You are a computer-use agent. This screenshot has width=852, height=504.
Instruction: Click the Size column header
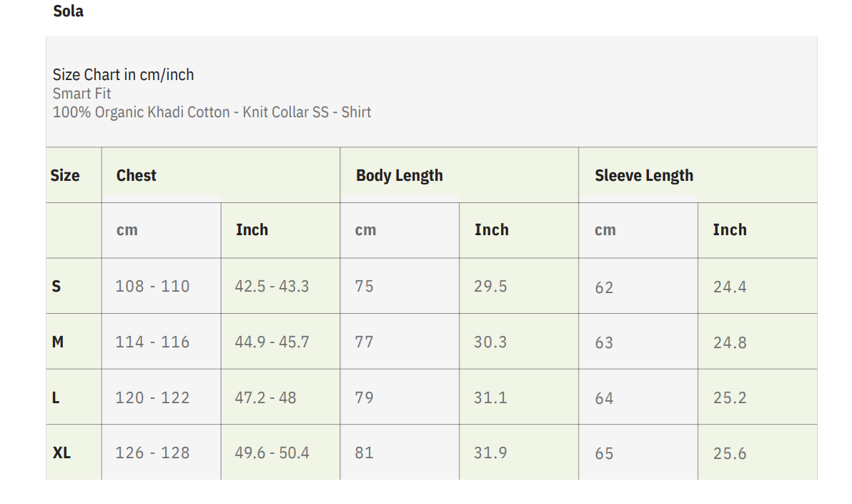point(65,176)
